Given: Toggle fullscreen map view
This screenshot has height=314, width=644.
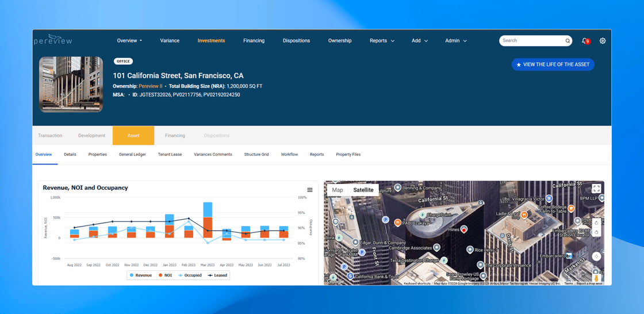Looking at the screenshot, I should (x=596, y=189).
